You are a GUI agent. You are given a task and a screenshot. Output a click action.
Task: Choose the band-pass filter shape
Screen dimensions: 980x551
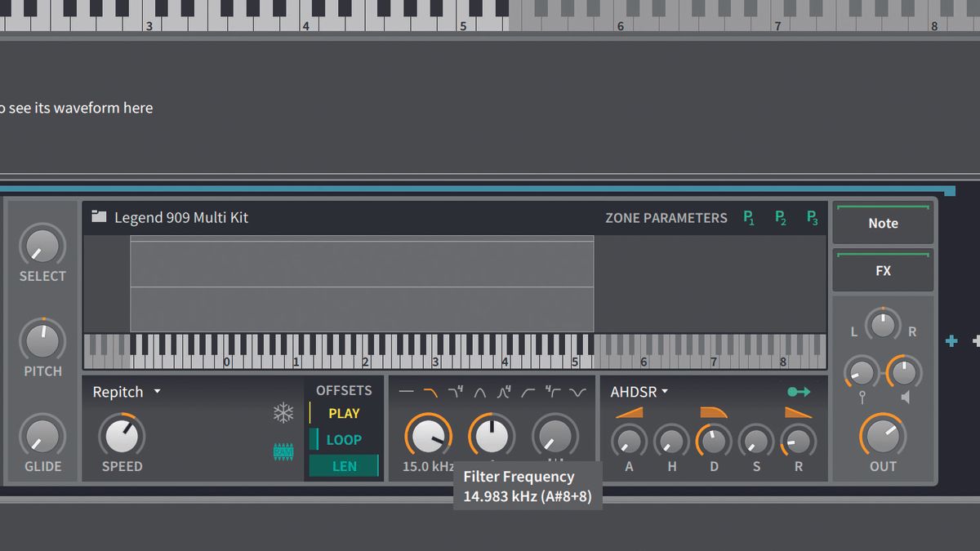[479, 391]
